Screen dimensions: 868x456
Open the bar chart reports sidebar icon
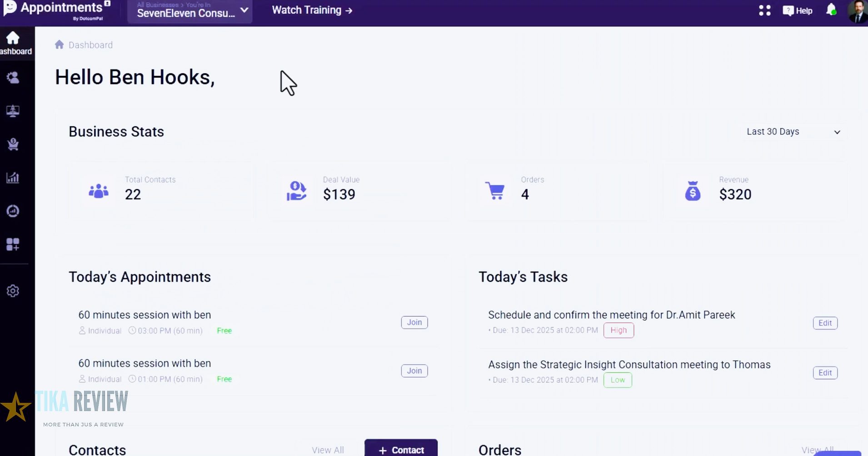tap(13, 178)
